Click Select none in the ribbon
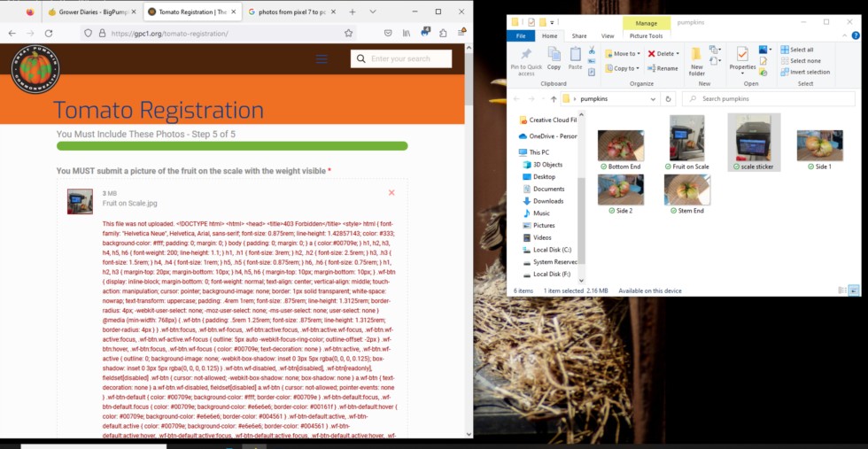 tap(802, 61)
